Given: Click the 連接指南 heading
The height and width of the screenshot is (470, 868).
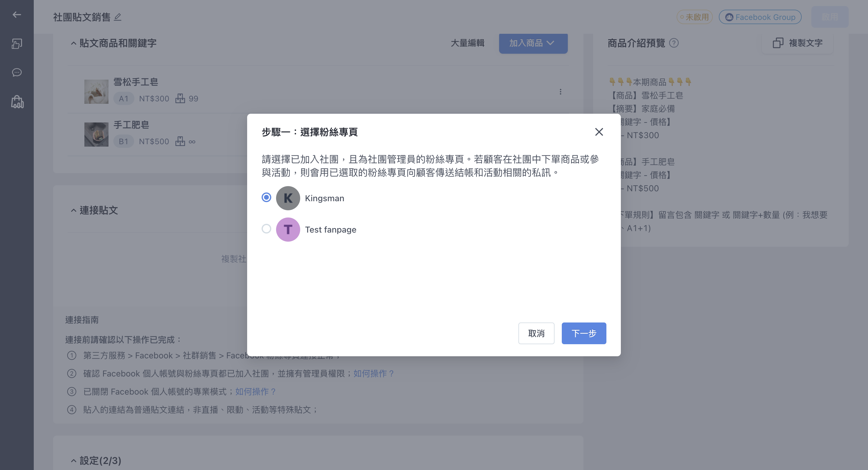Looking at the screenshot, I should coord(82,320).
